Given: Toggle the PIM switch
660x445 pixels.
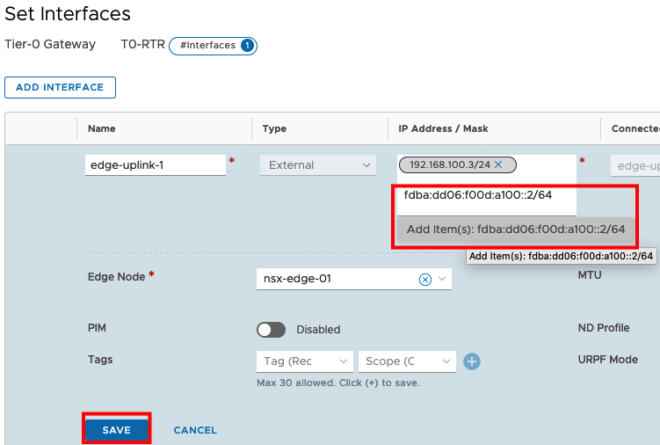Looking at the screenshot, I should 272,329.
